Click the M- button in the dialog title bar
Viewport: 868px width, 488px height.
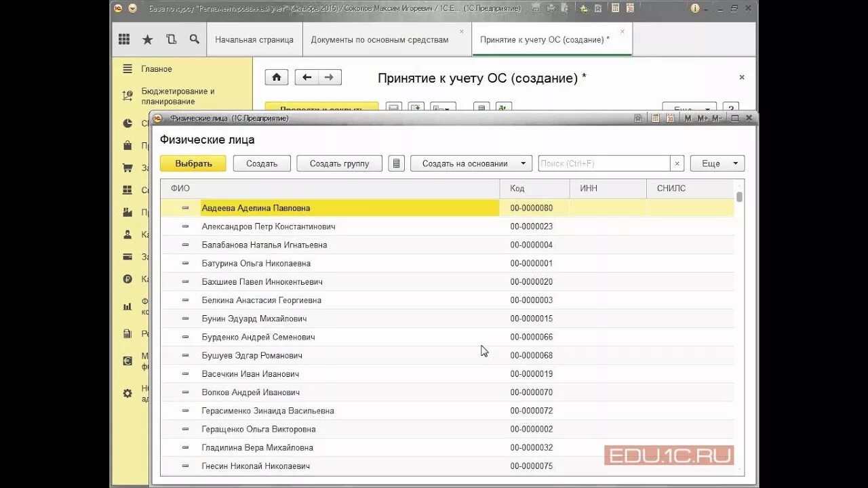tap(717, 118)
